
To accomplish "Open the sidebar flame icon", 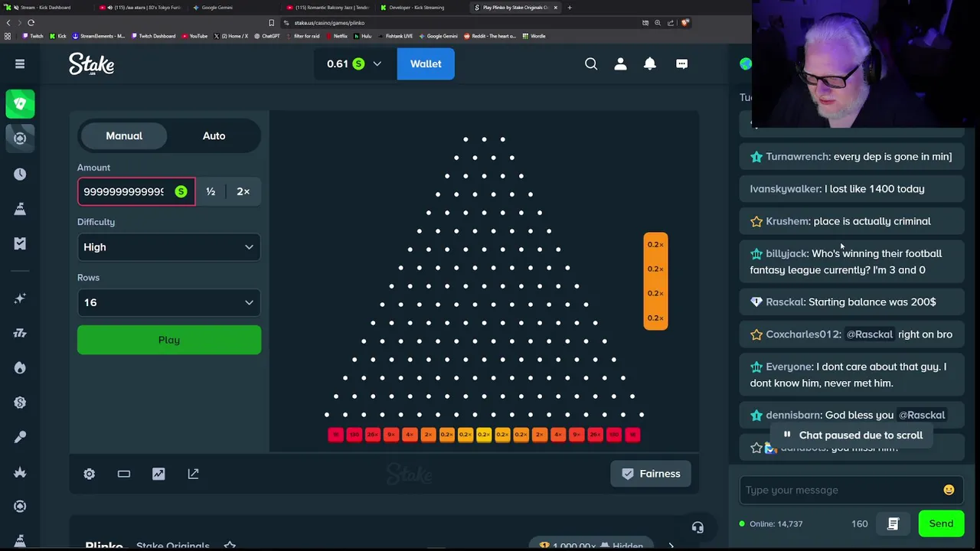I will coord(20,367).
